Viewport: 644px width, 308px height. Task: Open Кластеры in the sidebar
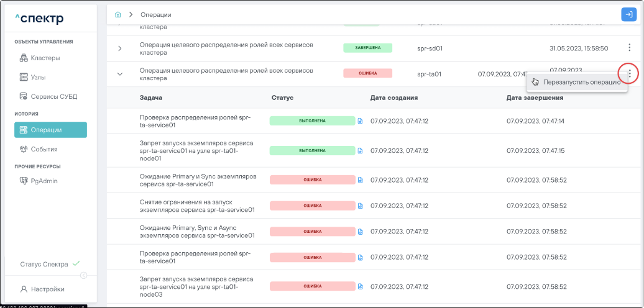[45, 58]
